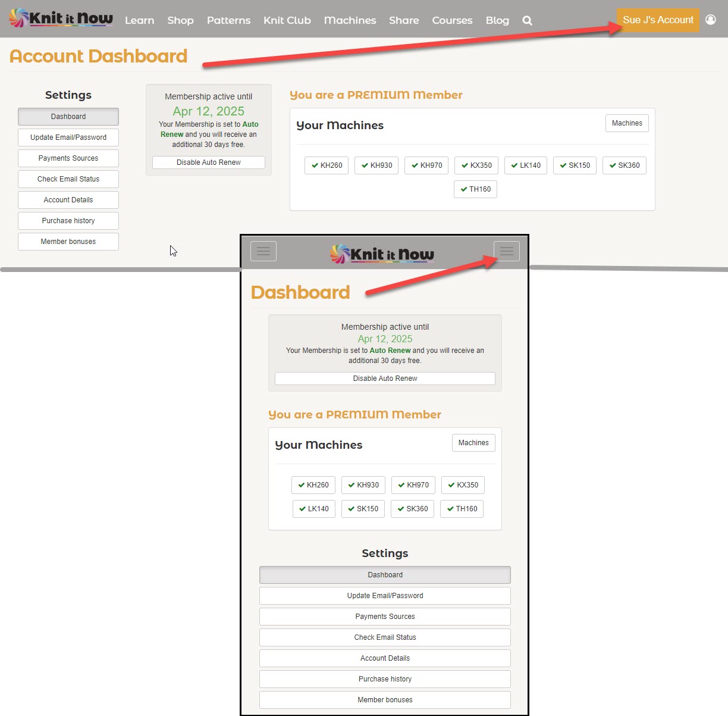
Task: Toggle the KX350 machine in desktop view
Action: (x=476, y=165)
